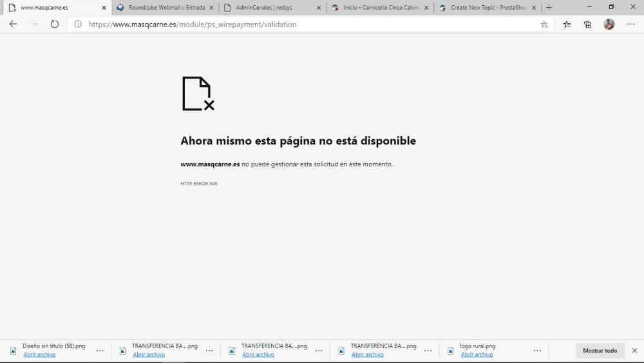Restore down the browser window
644x363 pixels.
coord(611,7)
